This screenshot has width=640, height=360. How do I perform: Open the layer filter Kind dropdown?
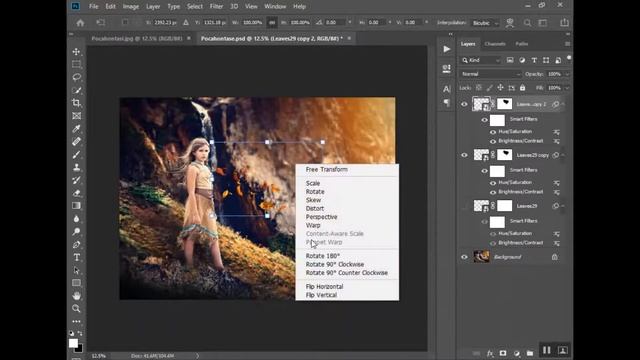pyautogui.click(x=480, y=60)
